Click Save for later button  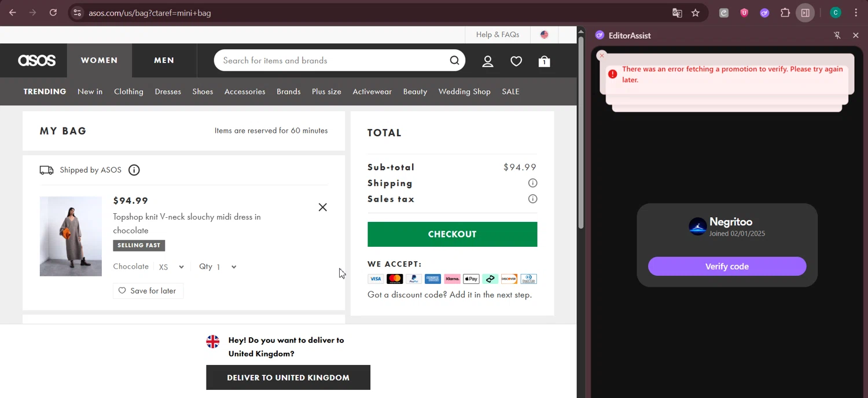(148, 291)
